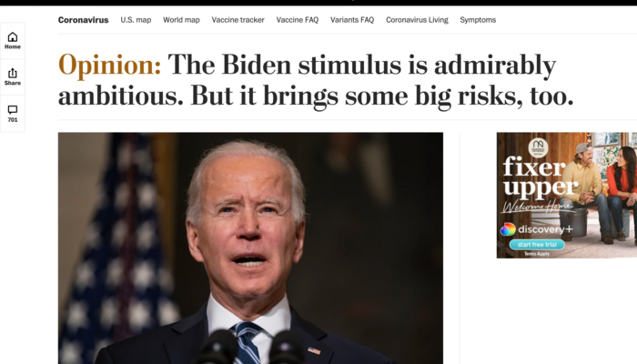Click Terms Apply text in ad

click(x=537, y=254)
